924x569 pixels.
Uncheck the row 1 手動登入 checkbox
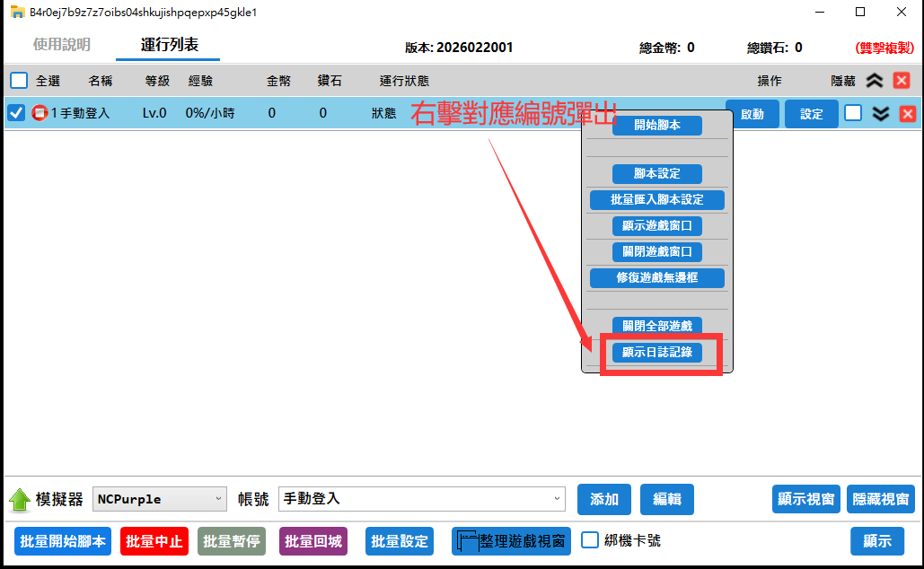click(x=16, y=113)
